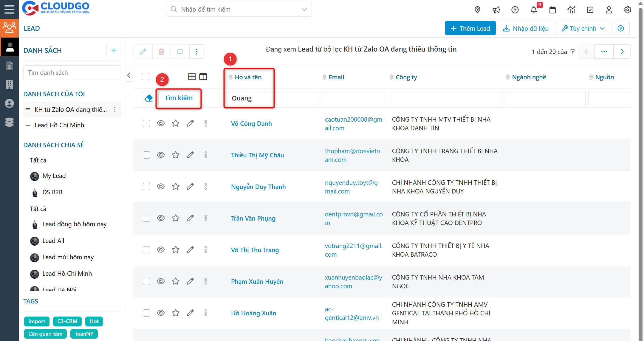
Task: Preview Trần Văn Phụng via eye icon
Action: point(161,218)
